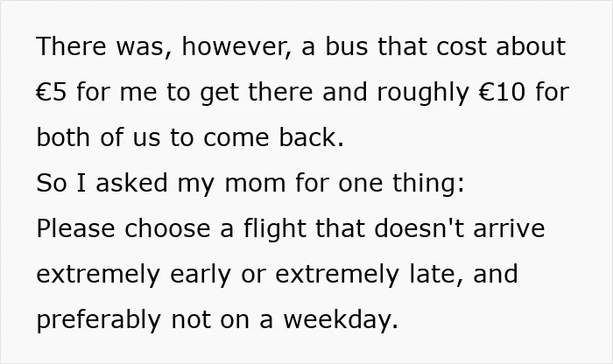This screenshot has height=364, width=613.
Task: Click the phrase "come back."
Action: pos(273,137)
